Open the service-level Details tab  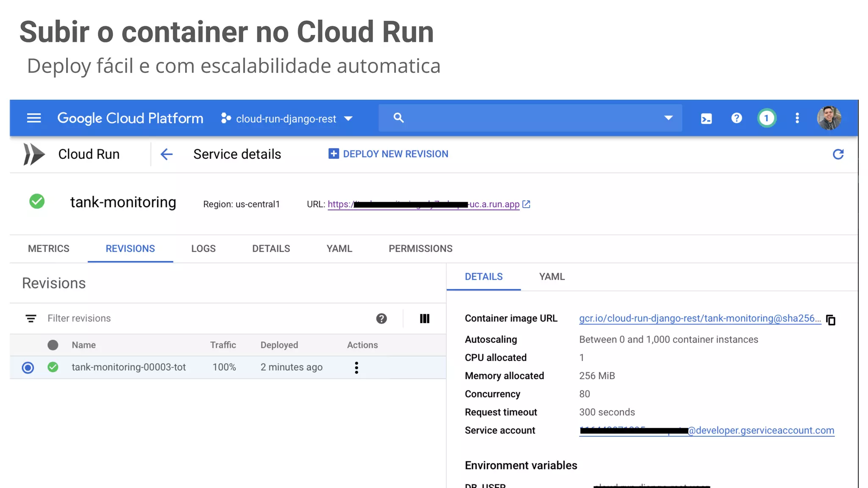point(271,249)
